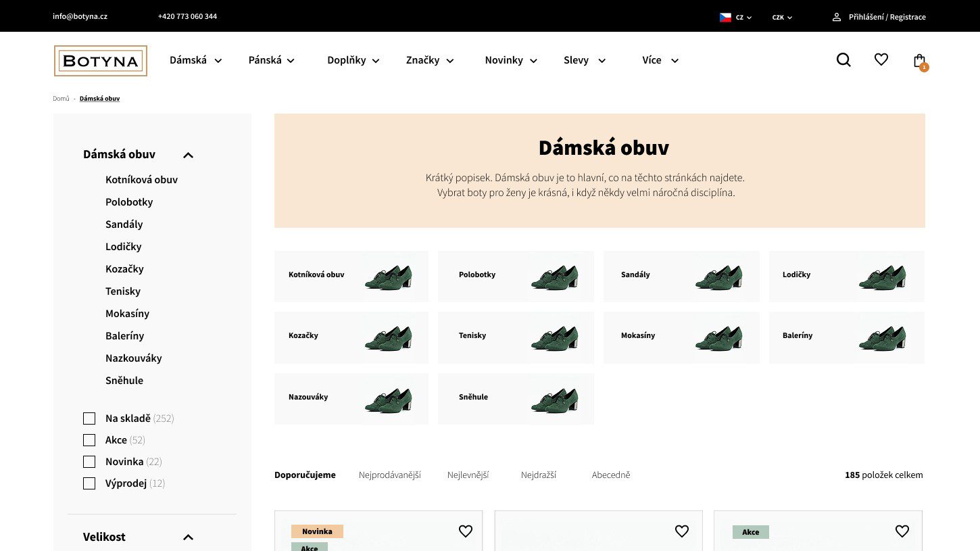
Task: Click the Botyna logo
Action: tap(101, 61)
